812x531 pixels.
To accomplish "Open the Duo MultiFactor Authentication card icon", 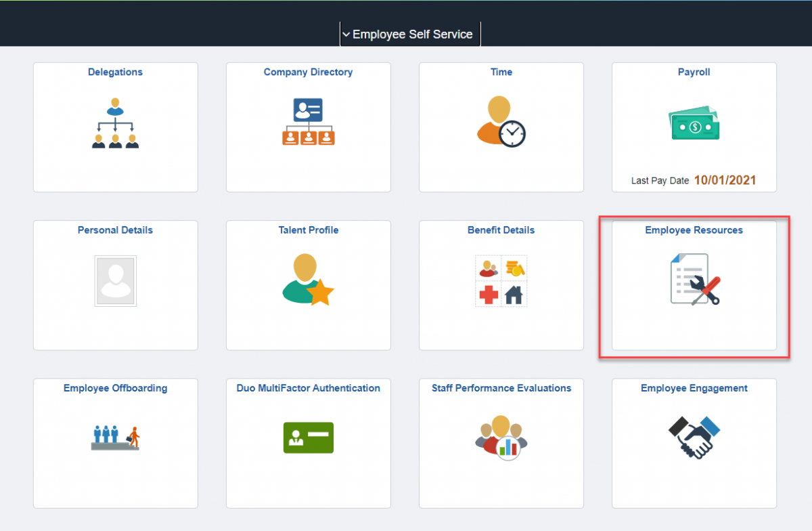I will point(309,438).
